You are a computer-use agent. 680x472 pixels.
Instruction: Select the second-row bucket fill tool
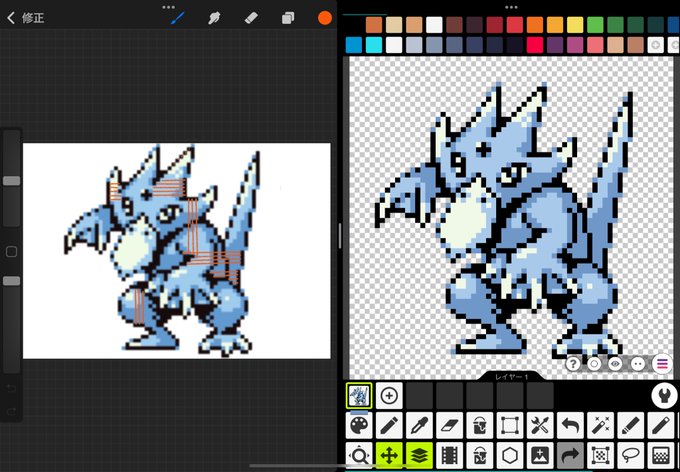[480, 456]
